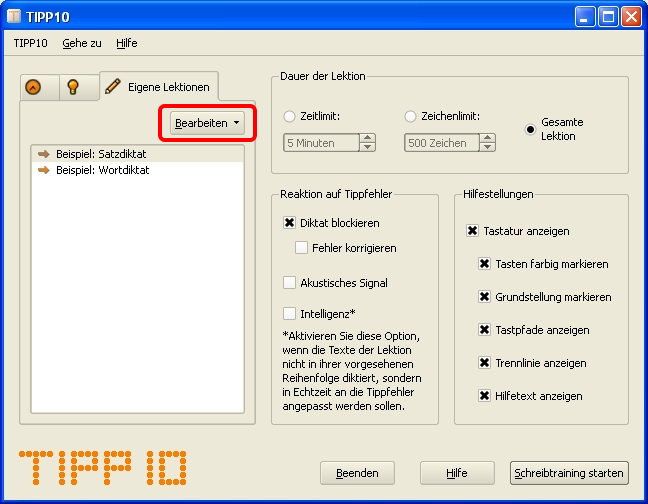
Task: Click the pencil icon on Eigene Lektionen tab
Action: click(x=113, y=87)
